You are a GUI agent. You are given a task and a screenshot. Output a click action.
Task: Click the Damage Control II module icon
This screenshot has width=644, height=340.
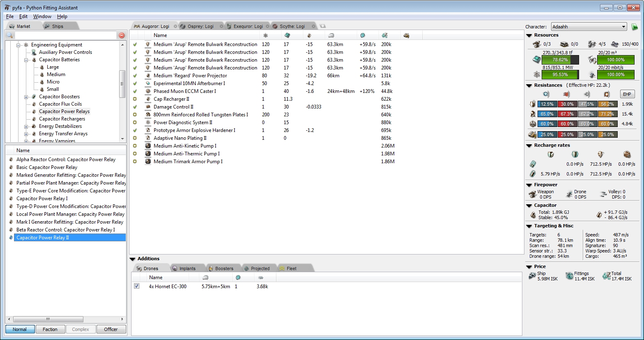pos(148,107)
